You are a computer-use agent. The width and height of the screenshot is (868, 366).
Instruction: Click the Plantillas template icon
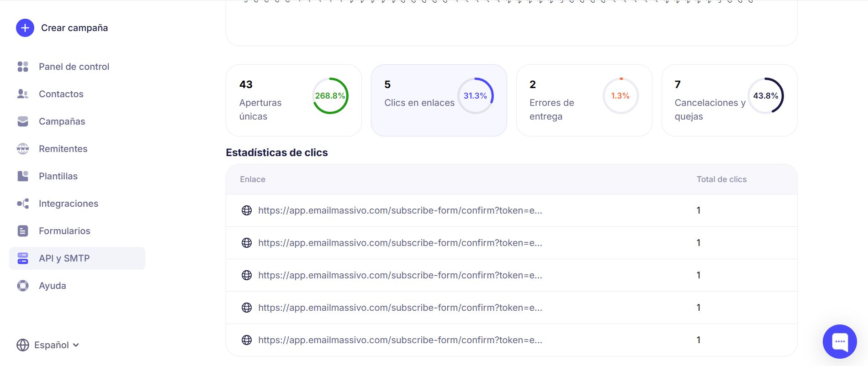click(x=23, y=176)
